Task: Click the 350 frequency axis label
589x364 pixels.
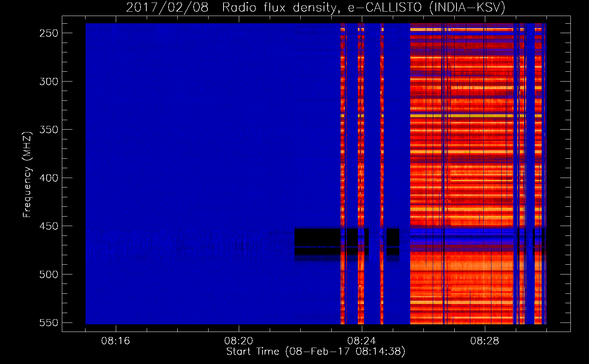Action: (49, 130)
